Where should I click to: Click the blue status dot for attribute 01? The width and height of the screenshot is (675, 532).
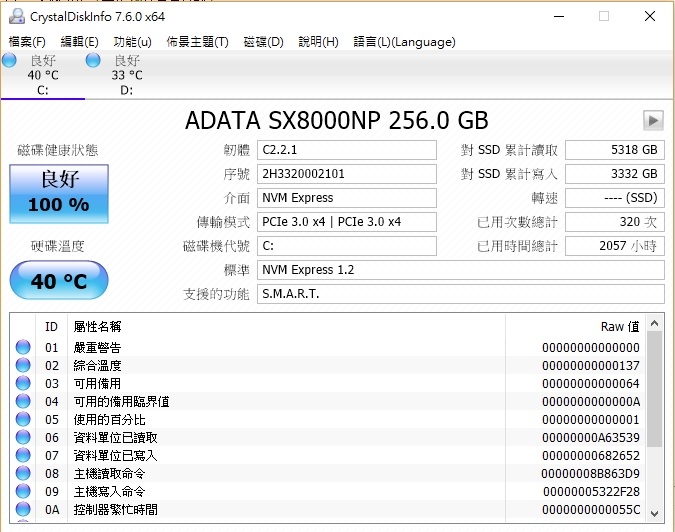click(23, 347)
